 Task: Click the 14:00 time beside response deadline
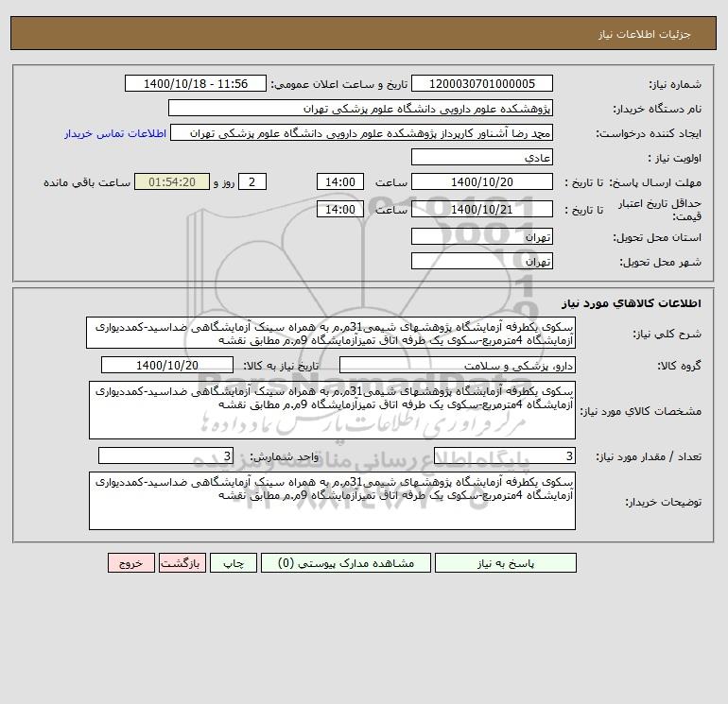(x=340, y=182)
